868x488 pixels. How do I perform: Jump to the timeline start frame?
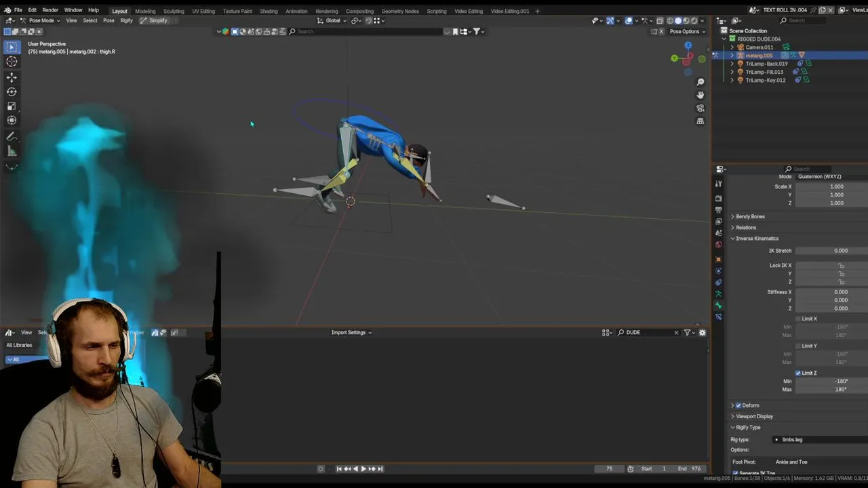339,468
